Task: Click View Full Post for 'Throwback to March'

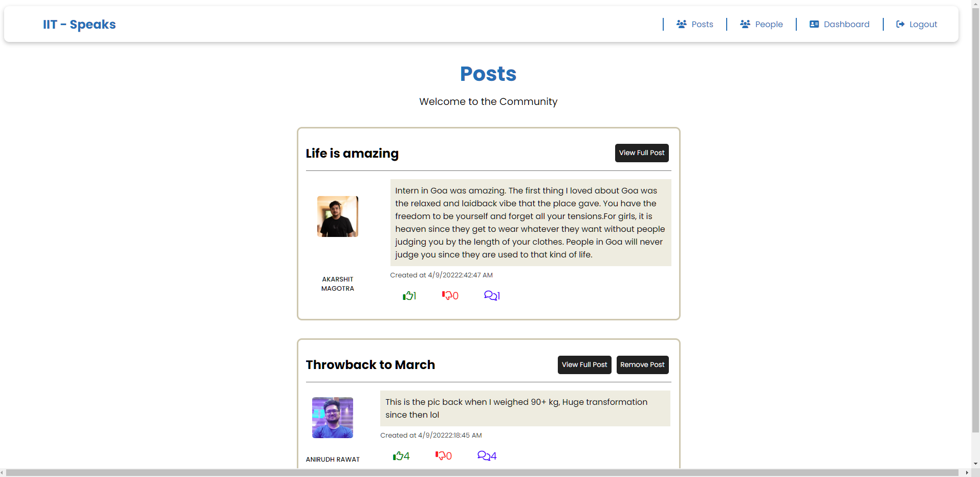Action: [584, 364]
